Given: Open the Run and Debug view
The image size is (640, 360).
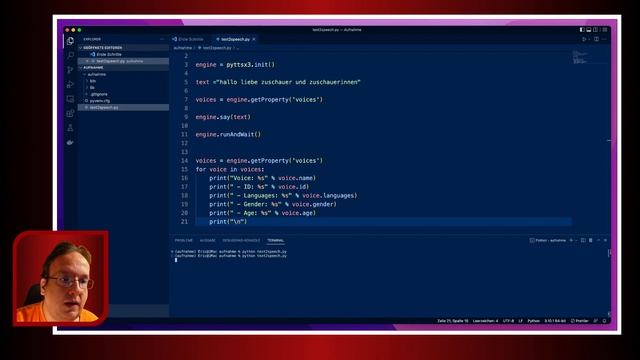Looking at the screenshot, I should pyautogui.click(x=70, y=84).
